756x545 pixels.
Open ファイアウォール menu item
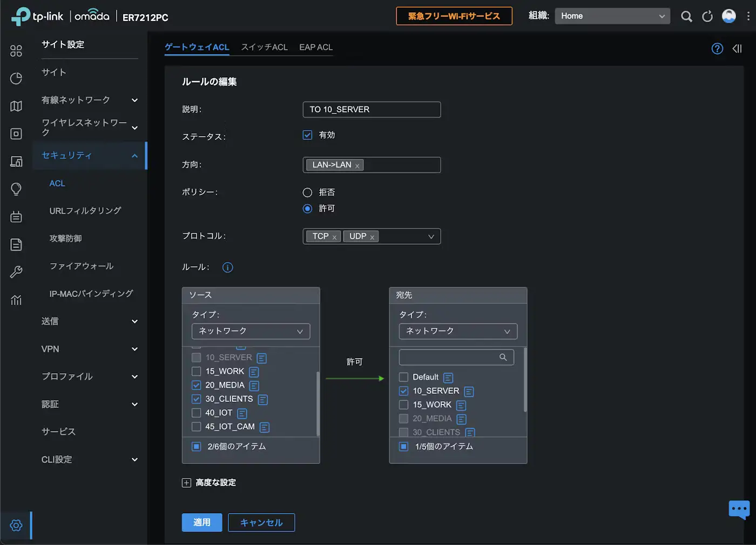(82, 266)
